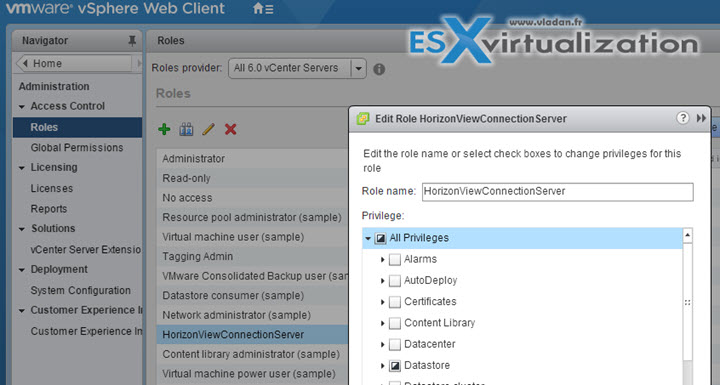720x385 pixels.
Task: Click the navigator history forward arrow
Action: pos(139,63)
